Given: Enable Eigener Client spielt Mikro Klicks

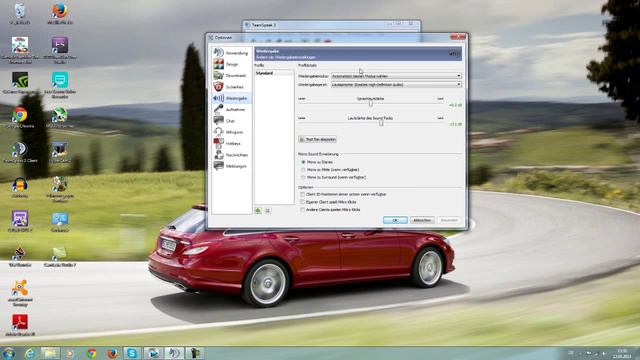Looking at the screenshot, I should pyautogui.click(x=302, y=202).
